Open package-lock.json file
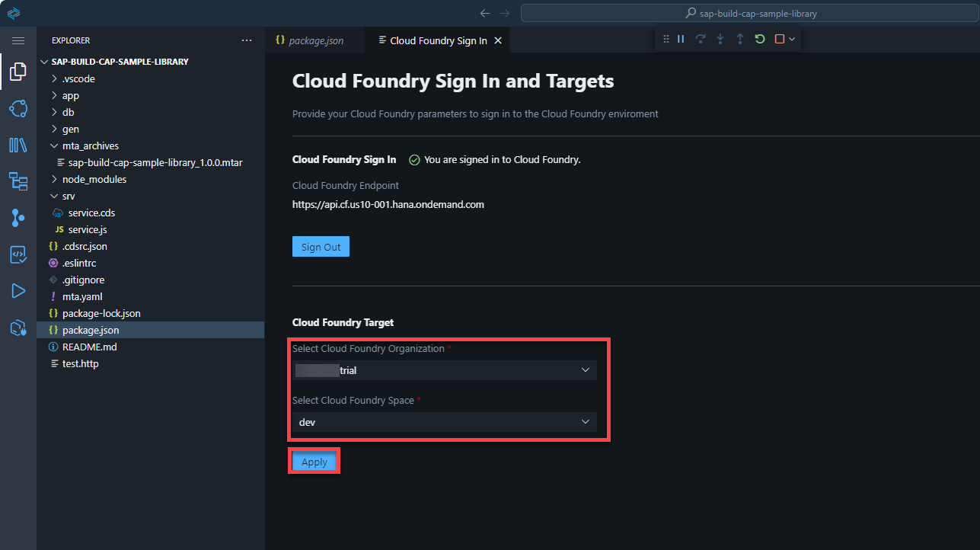 click(150, 313)
